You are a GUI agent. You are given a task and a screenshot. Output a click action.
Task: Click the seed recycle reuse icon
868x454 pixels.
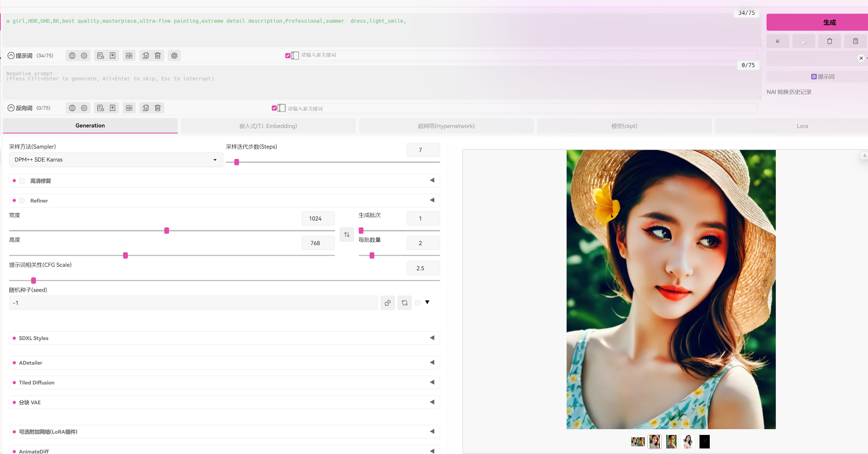tap(405, 303)
